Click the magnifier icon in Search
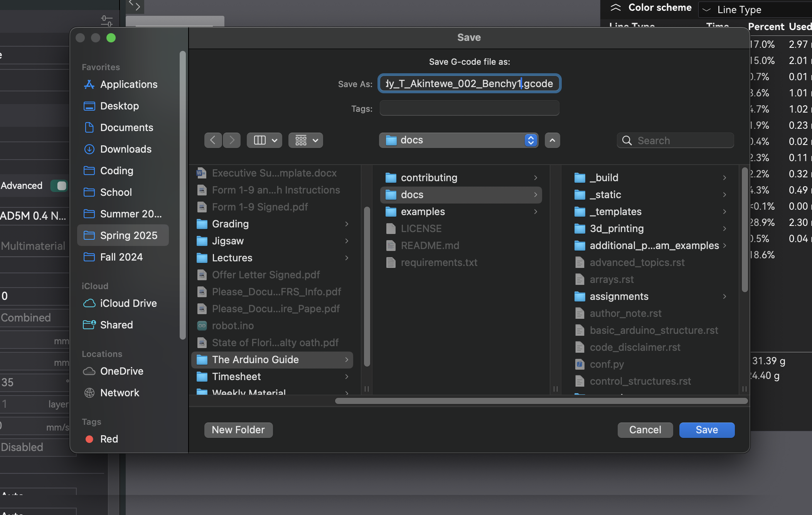 click(627, 141)
